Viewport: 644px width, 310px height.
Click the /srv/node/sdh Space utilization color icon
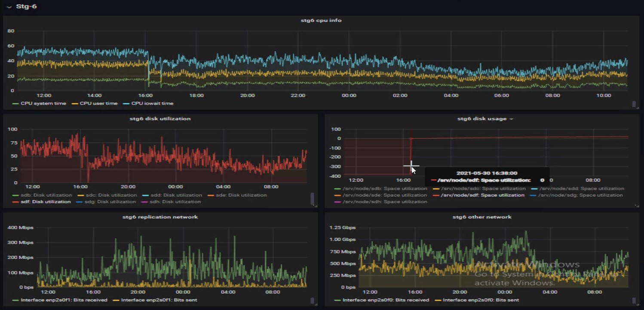(x=337, y=202)
